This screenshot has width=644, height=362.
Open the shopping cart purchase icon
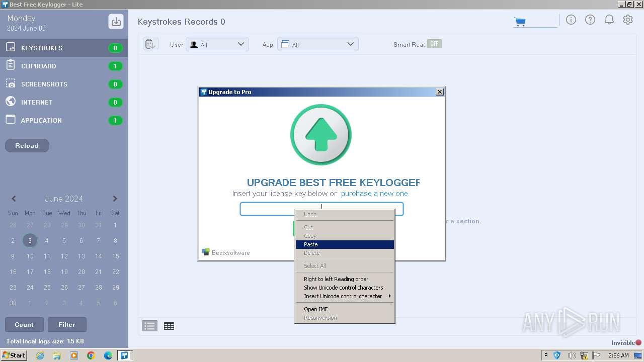[x=520, y=22]
